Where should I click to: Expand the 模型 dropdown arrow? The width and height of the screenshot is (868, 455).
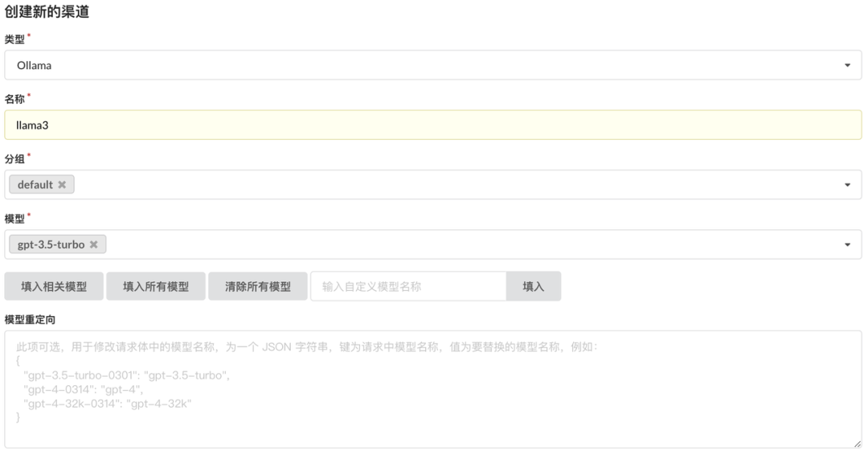click(x=847, y=244)
